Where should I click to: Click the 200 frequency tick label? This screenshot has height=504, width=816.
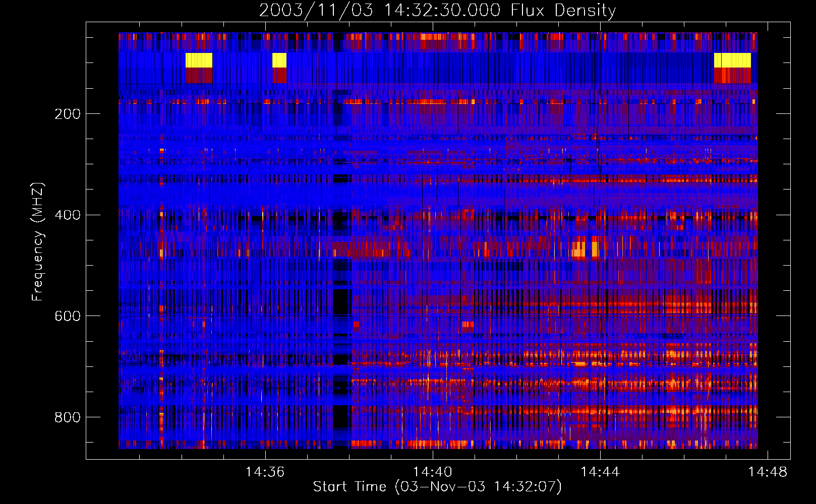coord(67,114)
